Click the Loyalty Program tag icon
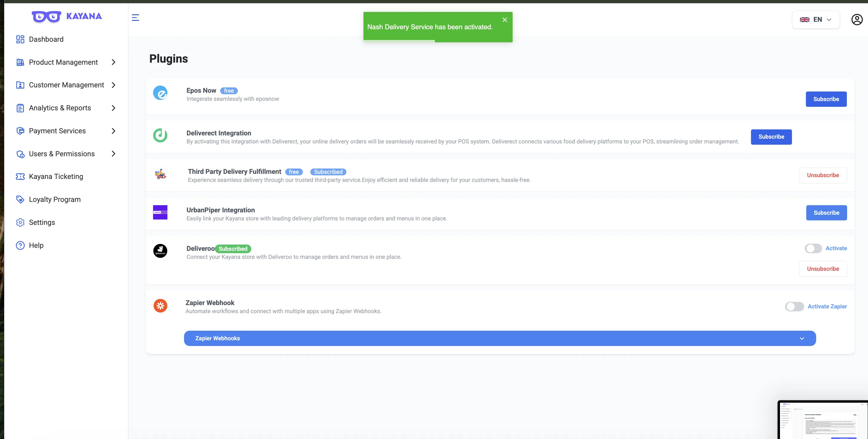Viewport: 868px width, 439px height. point(20,200)
